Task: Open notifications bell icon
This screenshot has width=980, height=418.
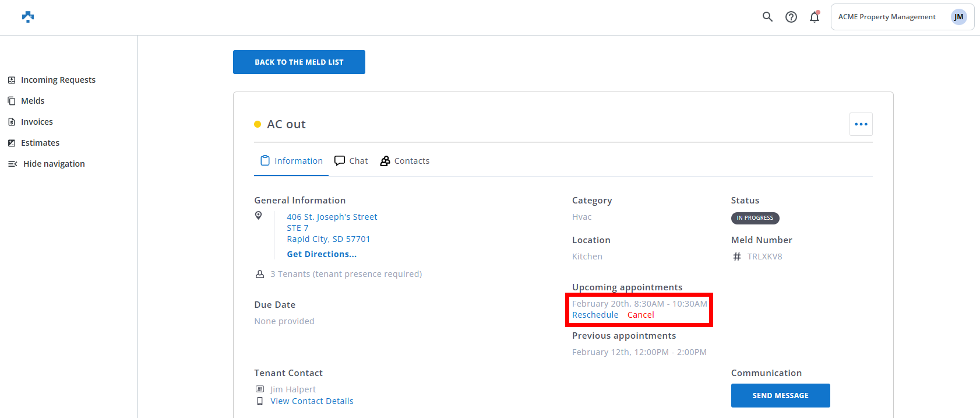Action: click(814, 17)
